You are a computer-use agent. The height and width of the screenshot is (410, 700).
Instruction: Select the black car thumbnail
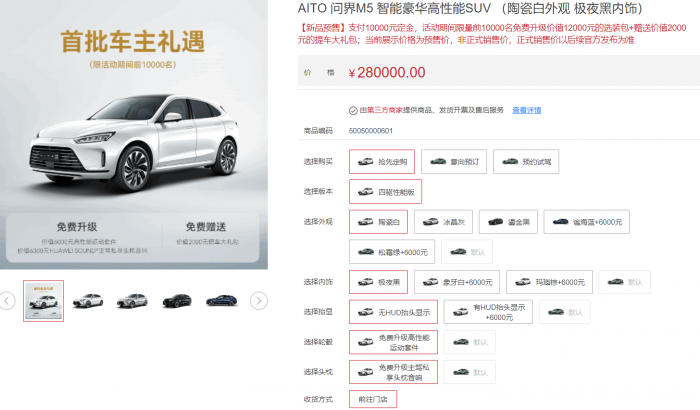point(177,301)
